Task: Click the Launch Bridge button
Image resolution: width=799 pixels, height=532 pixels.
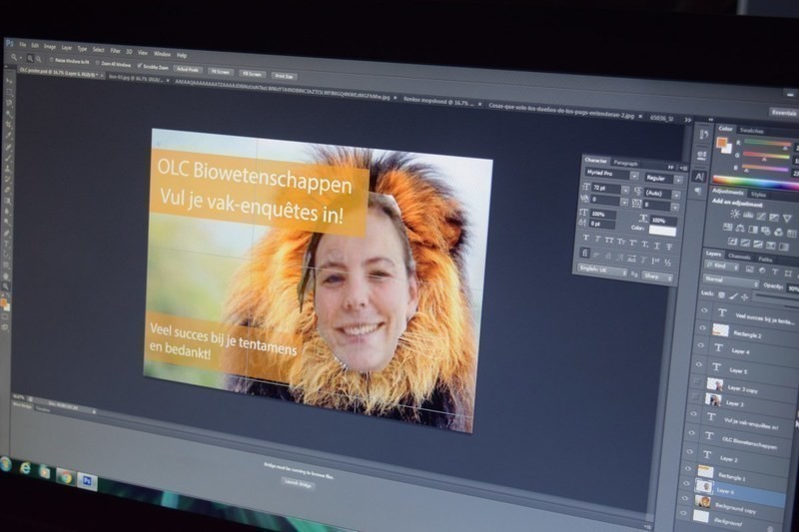Action: click(x=298, y=484)
